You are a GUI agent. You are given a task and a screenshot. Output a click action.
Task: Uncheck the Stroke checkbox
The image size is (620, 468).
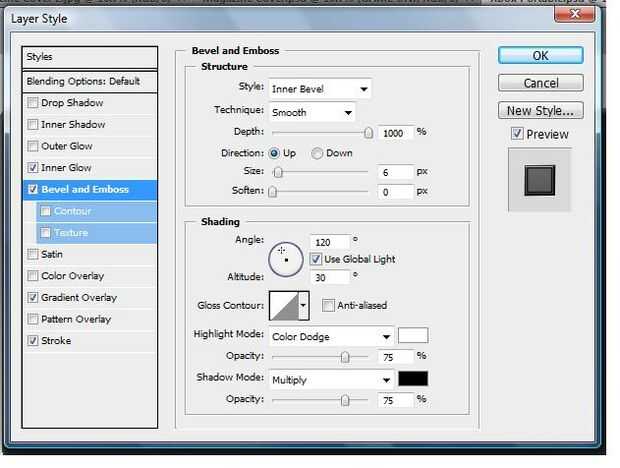(x=32, y=340)
